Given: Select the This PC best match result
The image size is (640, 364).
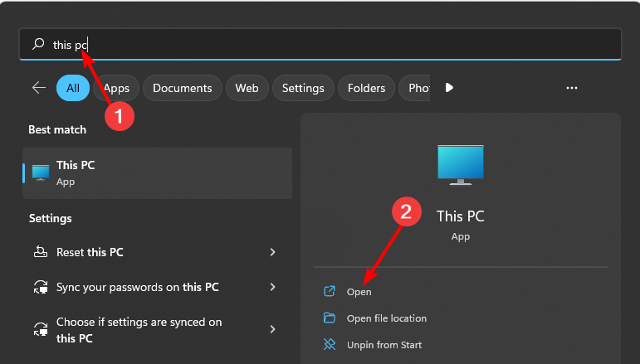Looking at the screenshot, I should click(158, 173).
